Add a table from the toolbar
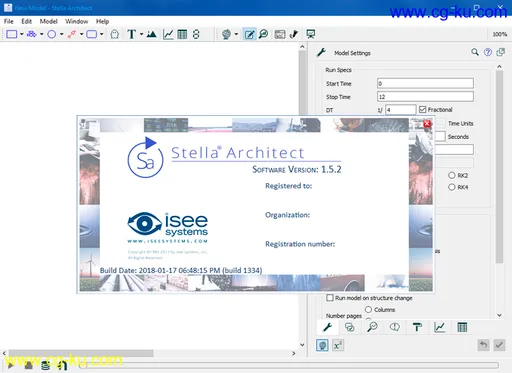 click(182, 34)
